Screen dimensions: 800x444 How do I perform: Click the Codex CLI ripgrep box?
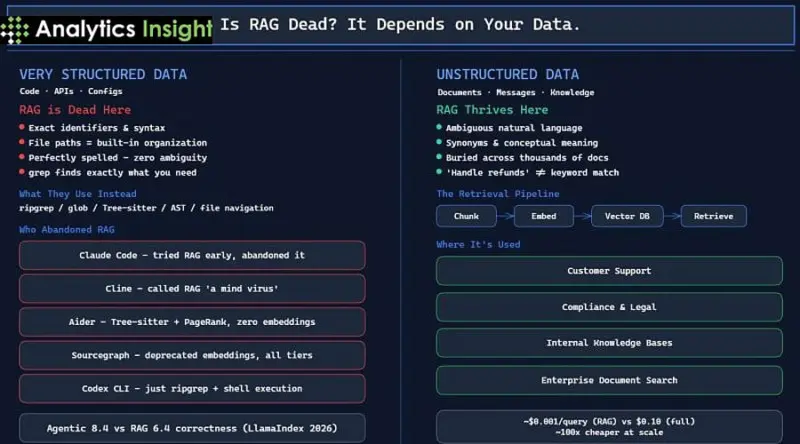tap(192, 388)
